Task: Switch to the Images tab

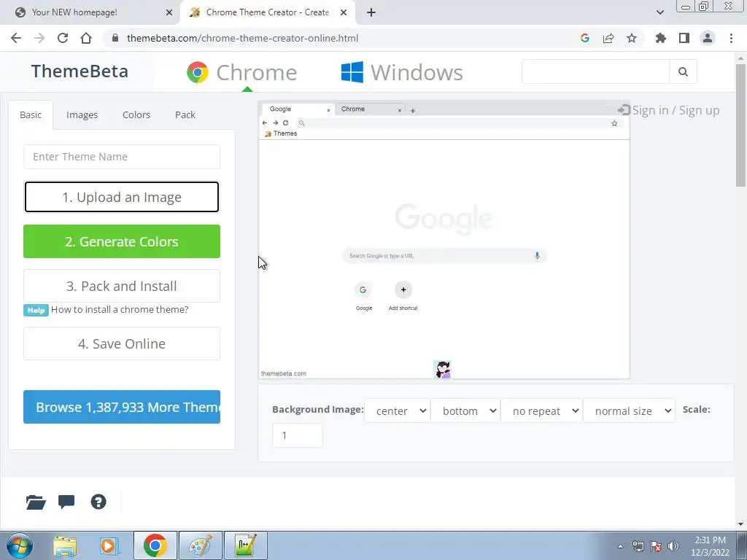Action: pyautogui.click(x=82, y=114)
